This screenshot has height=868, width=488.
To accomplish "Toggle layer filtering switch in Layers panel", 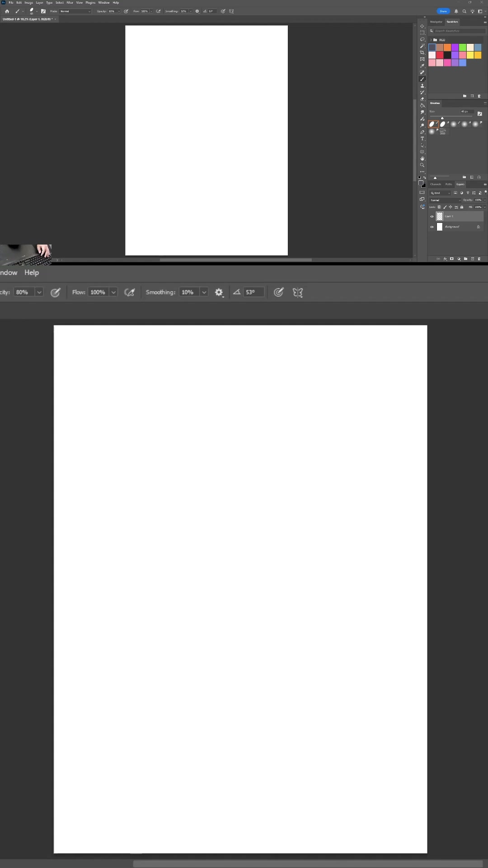I will (486, 193).
